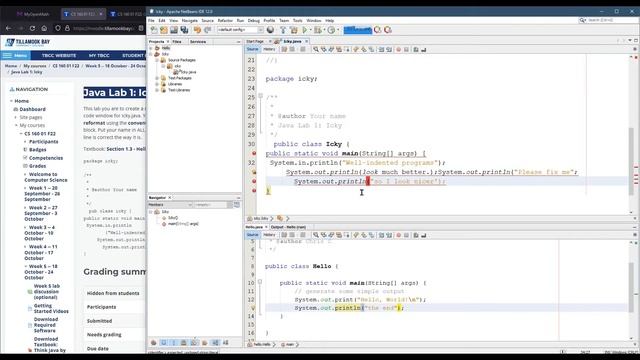
Task: Click the Clean and Build Project icon
Action: [x=293, y=30]
